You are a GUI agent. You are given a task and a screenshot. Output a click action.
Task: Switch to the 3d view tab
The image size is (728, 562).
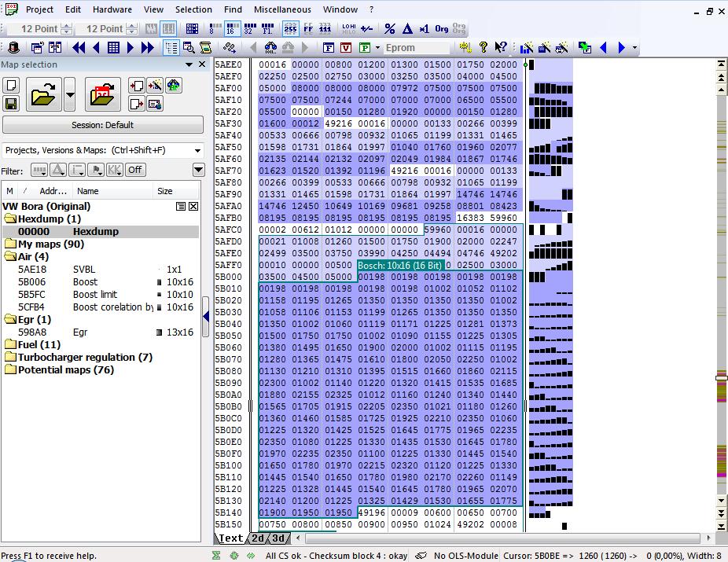pyautogui.click(x=278, y=538)
